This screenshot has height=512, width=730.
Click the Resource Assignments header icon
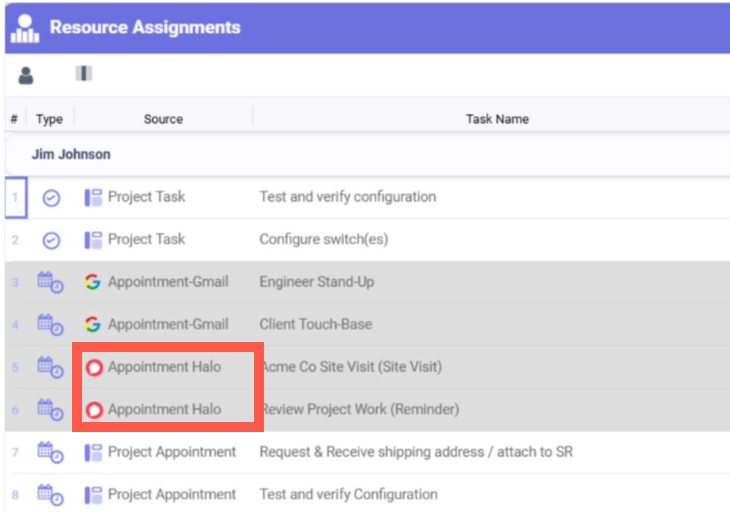(x=24, y=28)
